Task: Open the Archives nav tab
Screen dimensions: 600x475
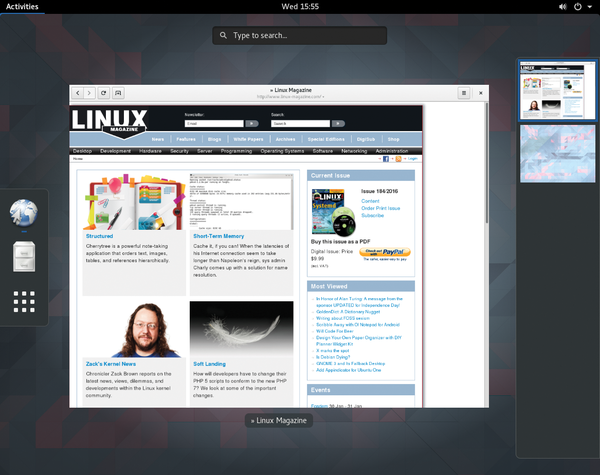Action: (x=285, y=139)
